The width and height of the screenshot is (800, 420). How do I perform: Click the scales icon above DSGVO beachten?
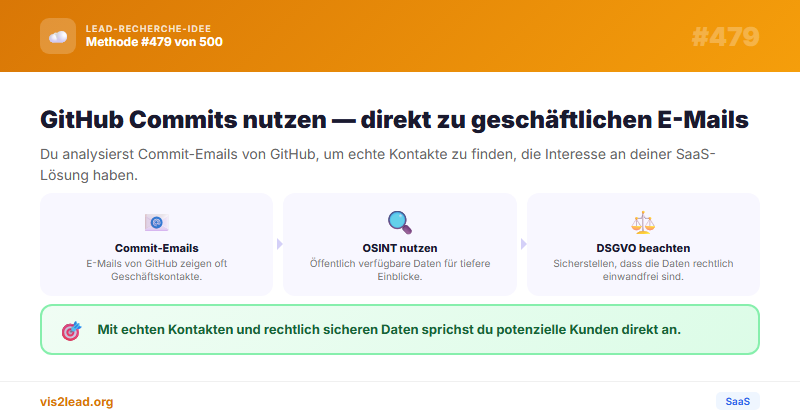click(x=643, y=223)
